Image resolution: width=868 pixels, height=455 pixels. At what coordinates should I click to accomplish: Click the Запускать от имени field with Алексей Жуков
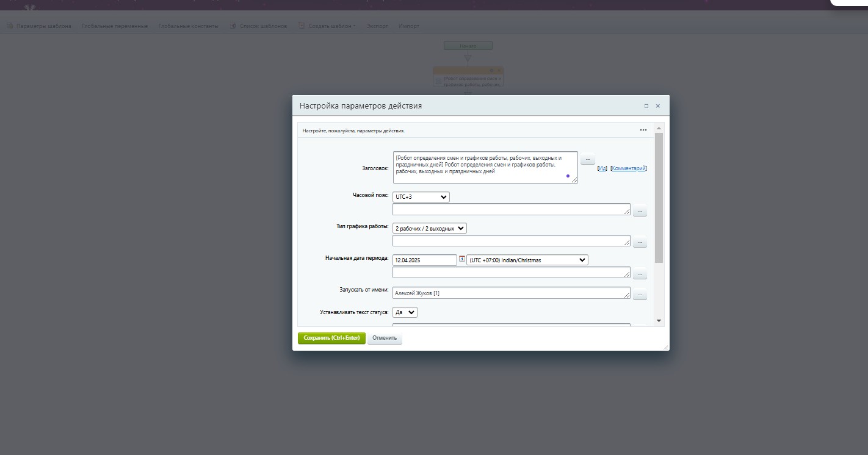click(511, 293)
